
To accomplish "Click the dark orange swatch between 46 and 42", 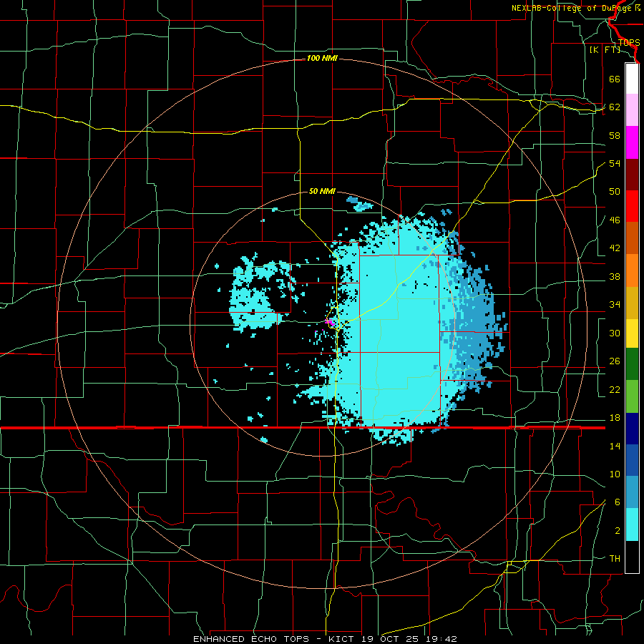I will coord(632,238).
